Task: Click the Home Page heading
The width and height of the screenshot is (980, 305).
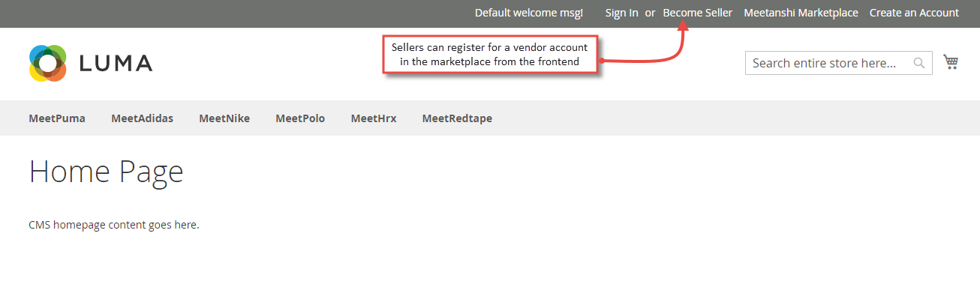Action: [106, 172]
